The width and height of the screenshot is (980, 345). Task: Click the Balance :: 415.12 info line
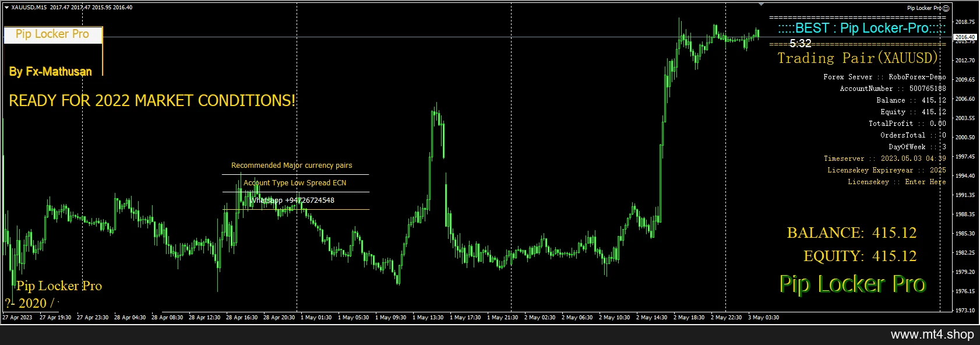click(911, 100)
